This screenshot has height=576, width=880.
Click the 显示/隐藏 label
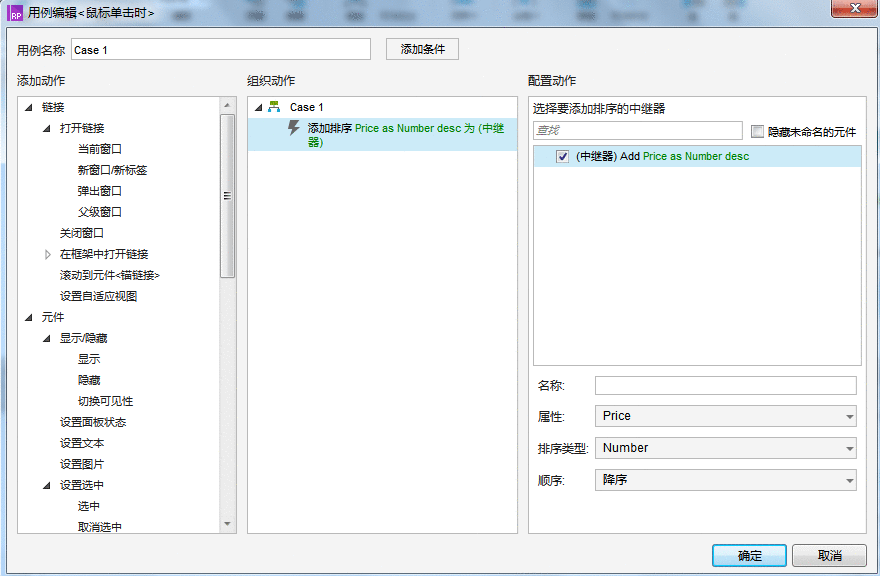click(83, 338)
